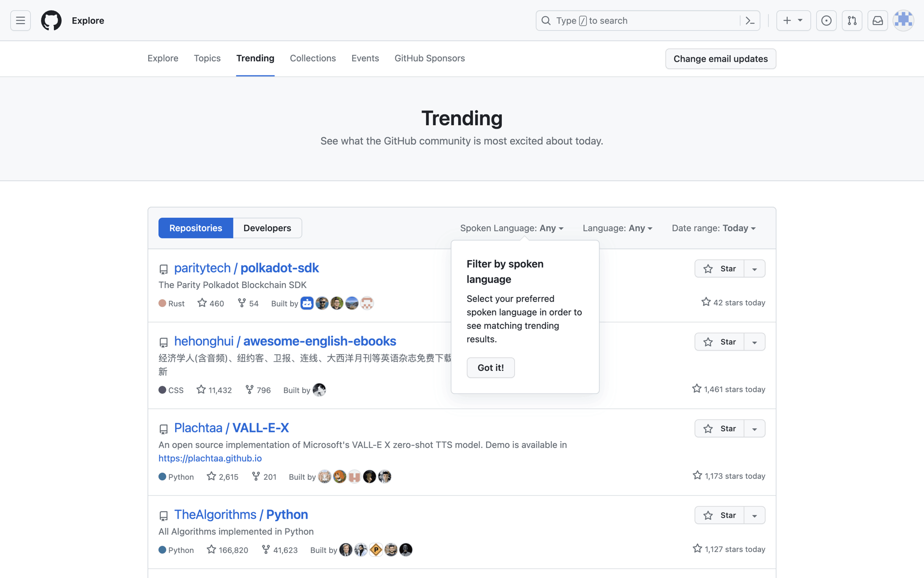This screenshot has height=578, width=924.
Task: View TheAlgorithms Python forks 41,623
Action: click(280, 550)
